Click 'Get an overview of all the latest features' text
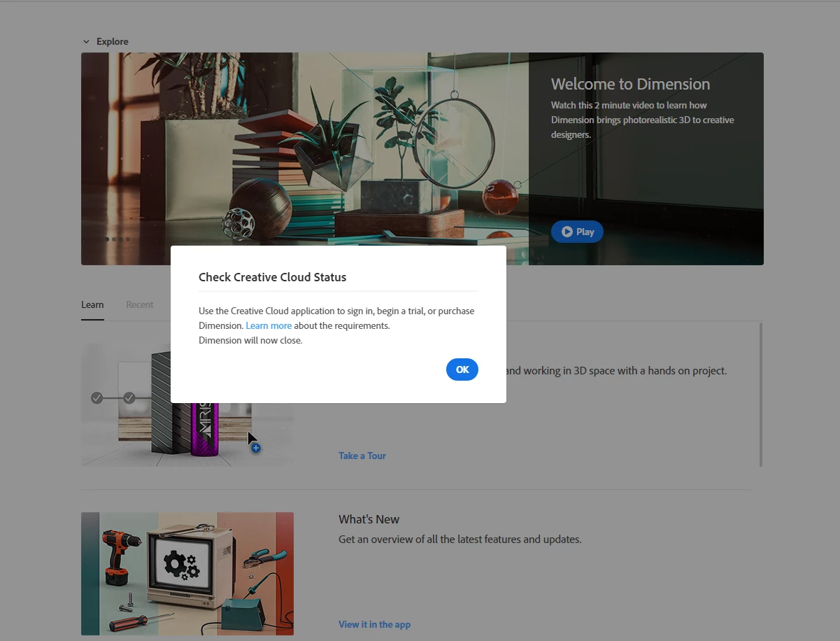The width and height of the screenshot is (840, 641). click(460, 540)
